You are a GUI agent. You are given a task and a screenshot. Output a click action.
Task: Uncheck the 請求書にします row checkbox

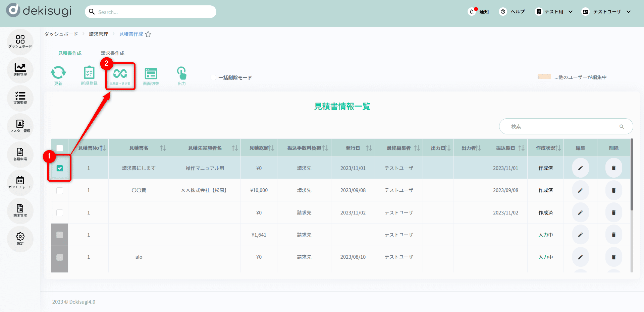pyautogui.click(x=60, y=168)
